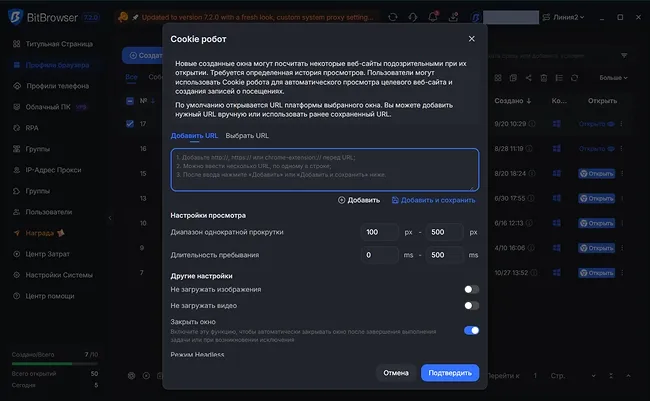650x401 pixels.
Task: Switch to the Добавить URL tab
Action: click(x=194, y=136)
